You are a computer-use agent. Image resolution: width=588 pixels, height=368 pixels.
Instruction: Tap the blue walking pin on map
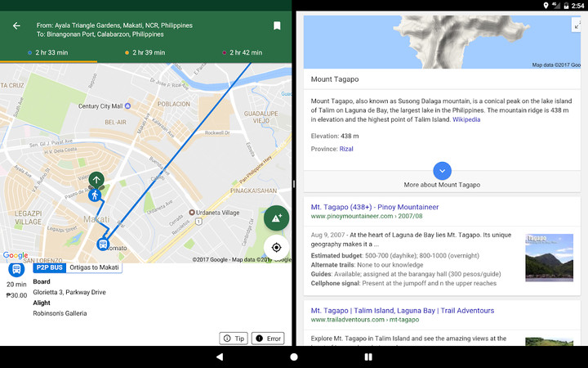(95, 195)
